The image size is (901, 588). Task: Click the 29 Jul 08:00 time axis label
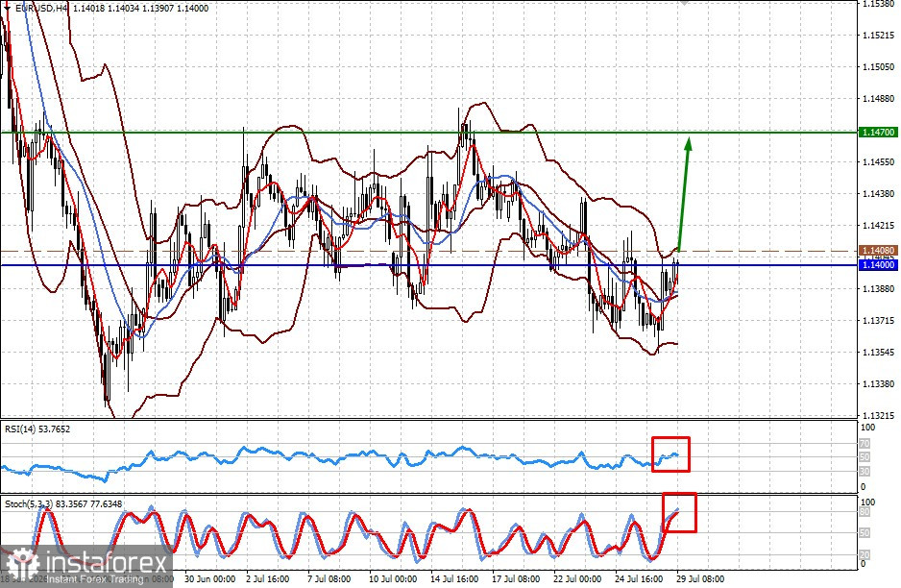pyautogui.click(x=700, y=578)
